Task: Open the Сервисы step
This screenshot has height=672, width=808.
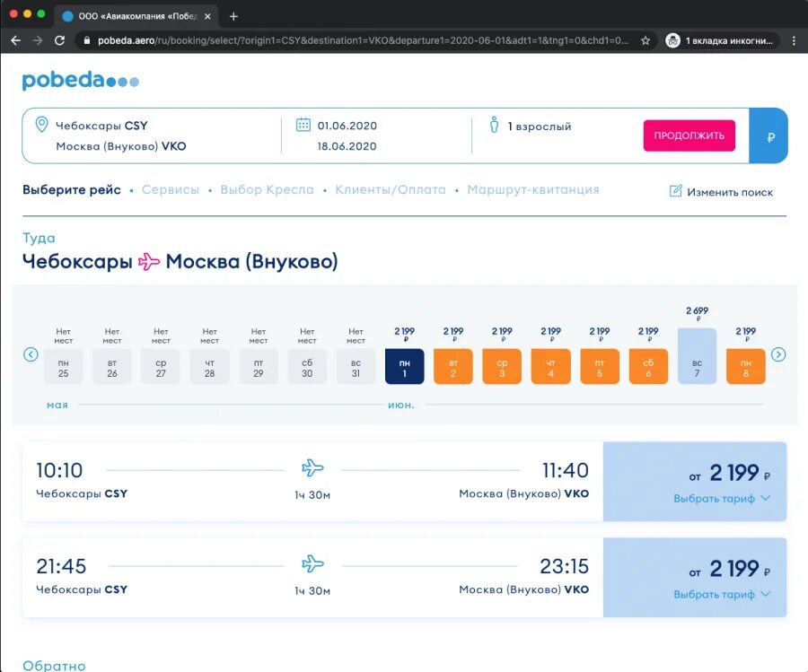Action: coord(171,190)
